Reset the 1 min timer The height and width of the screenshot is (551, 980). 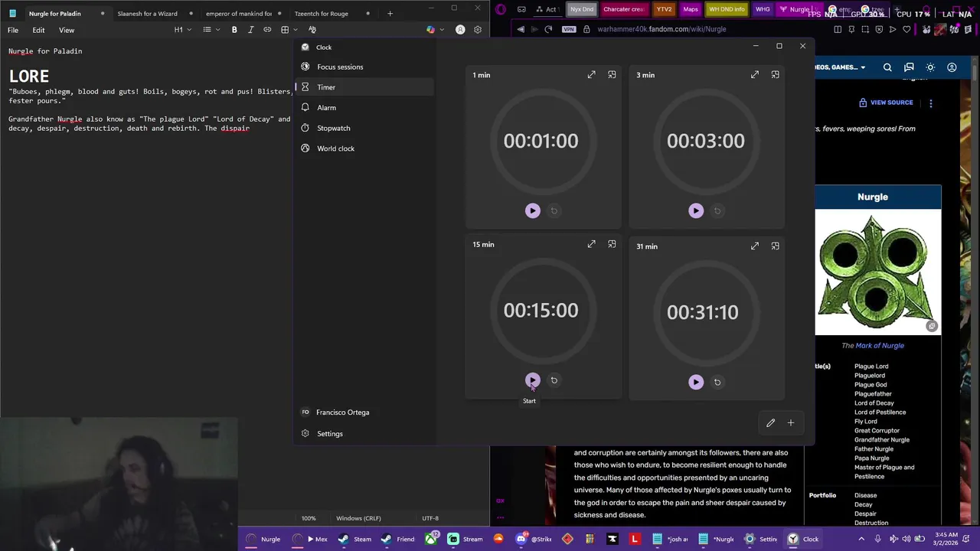pos(554,210)
